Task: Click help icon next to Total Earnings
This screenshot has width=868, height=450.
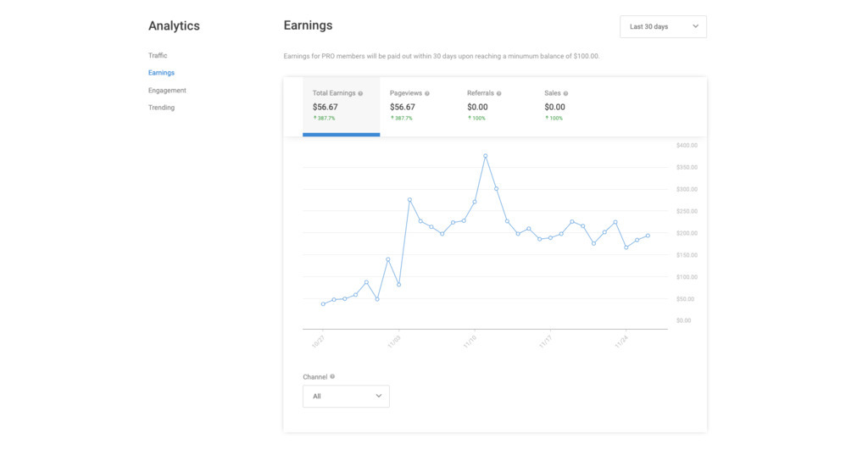Action: [360, 93]
